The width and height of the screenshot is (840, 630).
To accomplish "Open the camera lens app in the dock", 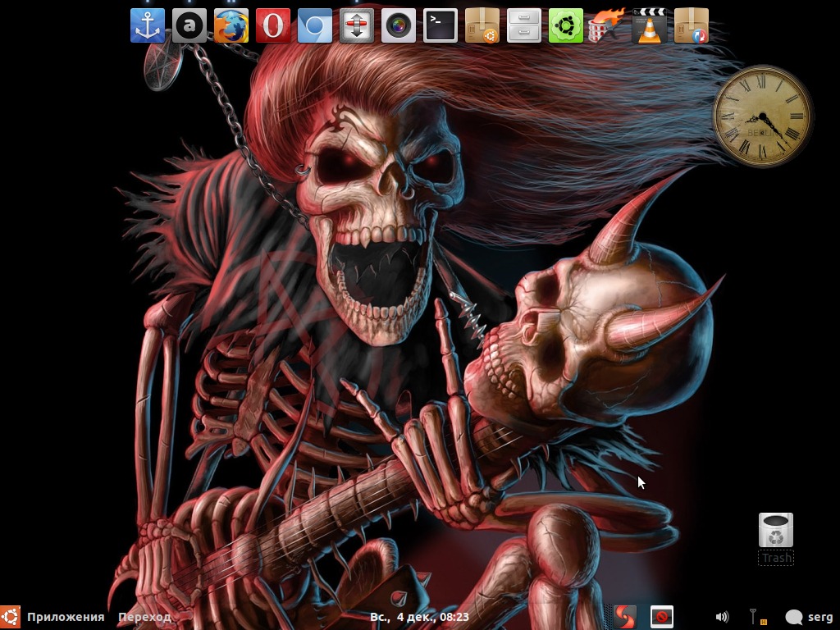I will tap(398, 25).
